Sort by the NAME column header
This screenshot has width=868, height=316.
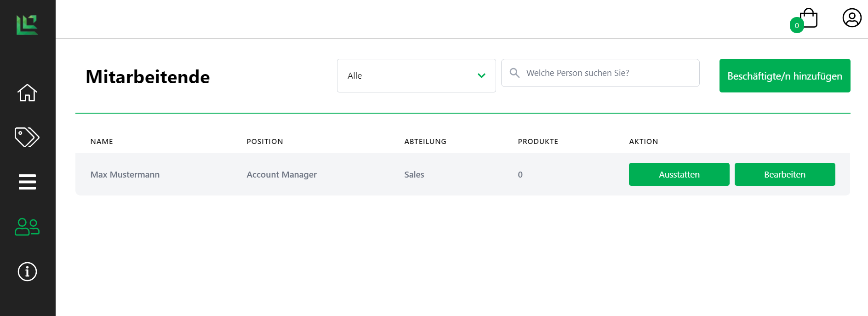tap(102, 142)
